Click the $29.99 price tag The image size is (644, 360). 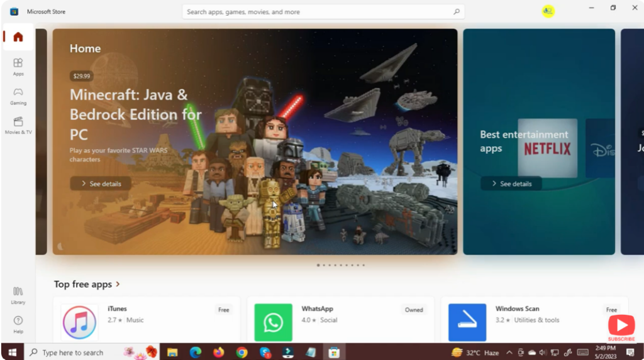[x=81, y=76]
